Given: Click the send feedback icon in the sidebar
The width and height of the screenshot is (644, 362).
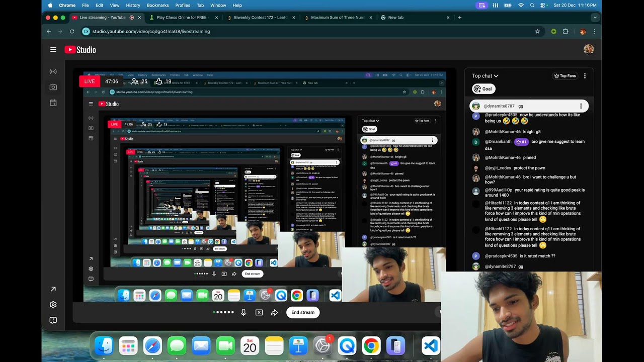Looking at the screenshot, I should 53,320.
